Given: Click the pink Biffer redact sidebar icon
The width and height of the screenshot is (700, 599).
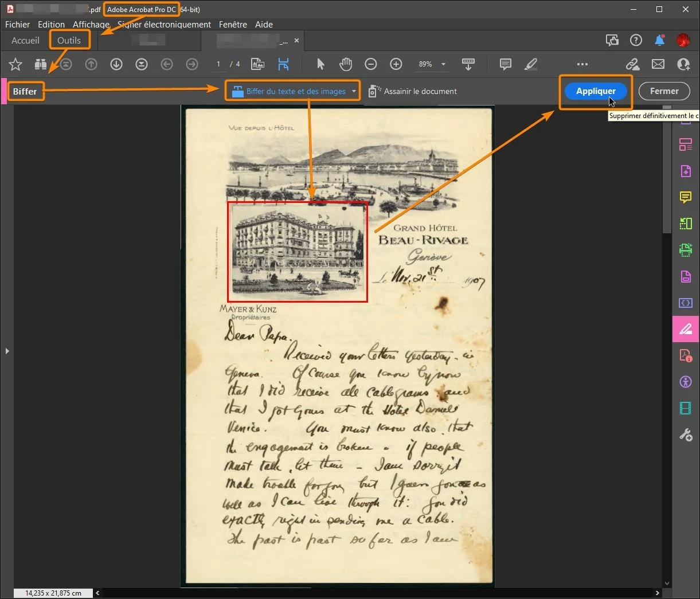Looking at the screenshot, I should tap(686, 329).
